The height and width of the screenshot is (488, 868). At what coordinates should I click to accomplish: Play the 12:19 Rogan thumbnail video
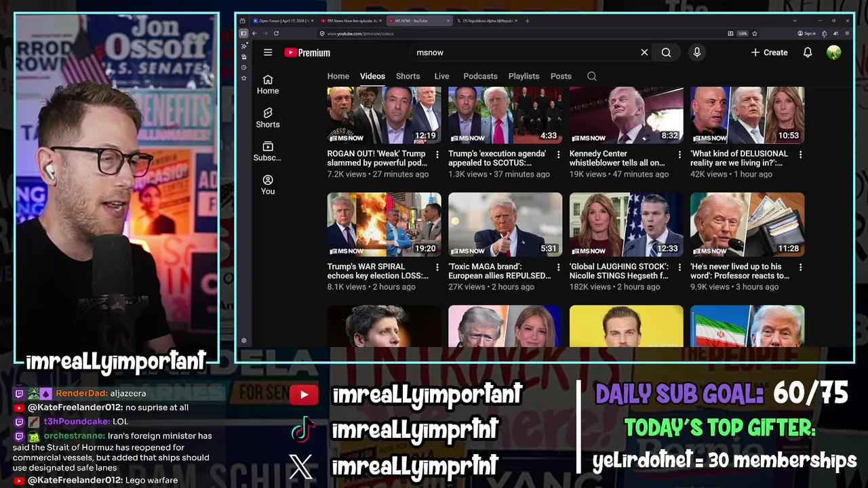(x=384, y=115)
